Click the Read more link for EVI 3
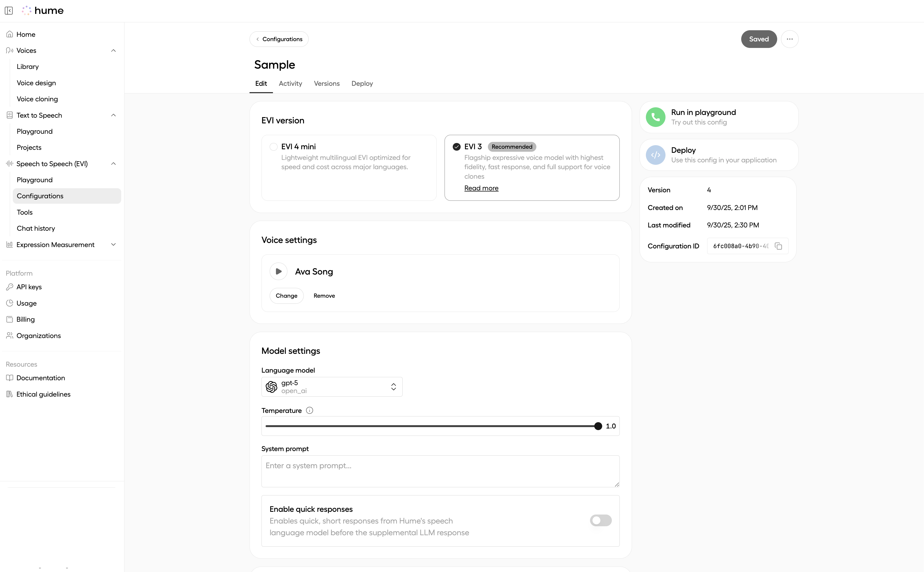 pos(481,188)
